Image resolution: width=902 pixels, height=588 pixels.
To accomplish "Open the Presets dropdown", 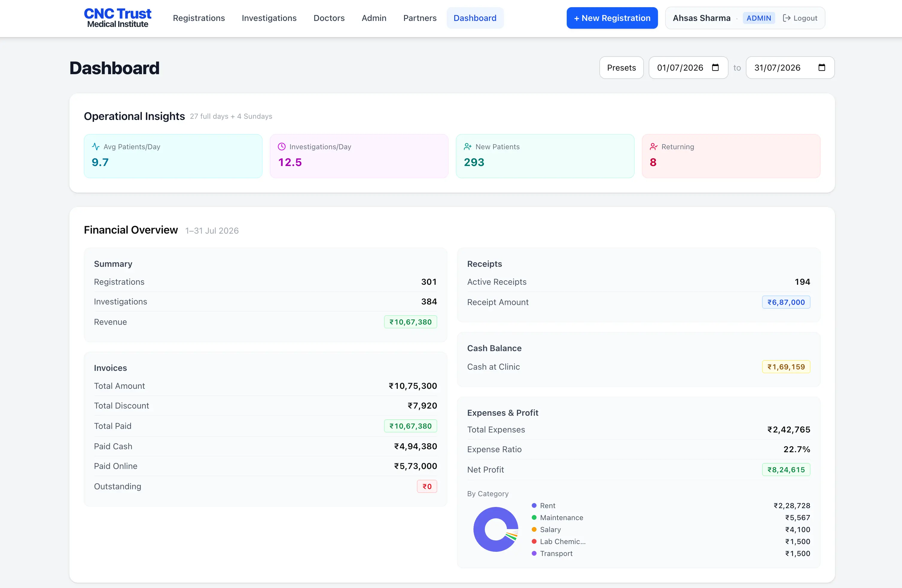I will click(621, 68).
